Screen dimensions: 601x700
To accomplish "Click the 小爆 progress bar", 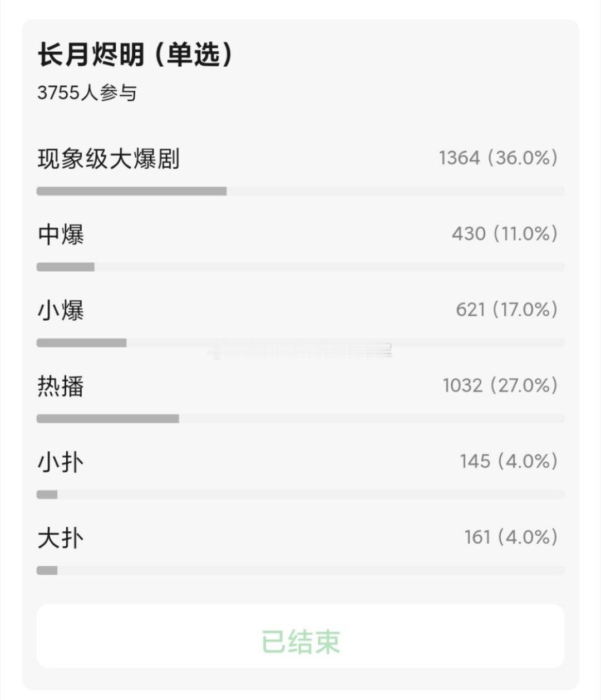I will point(300,342).
